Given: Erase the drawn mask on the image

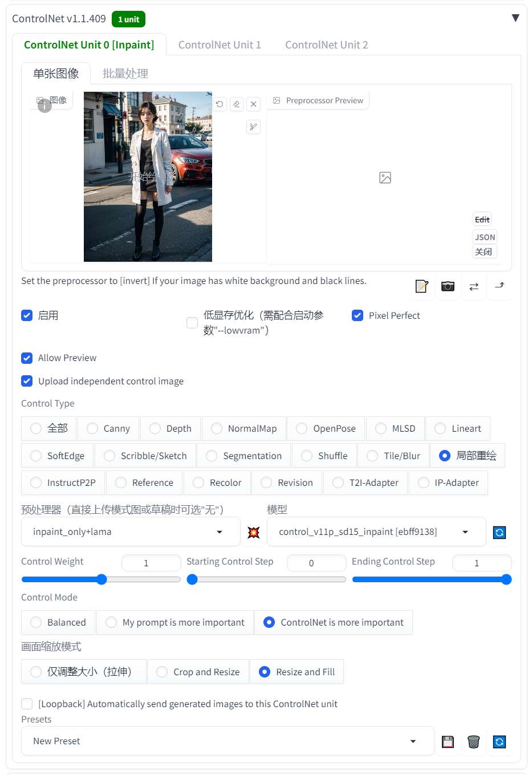Looking at the screenshot, I should pos(237,104).
